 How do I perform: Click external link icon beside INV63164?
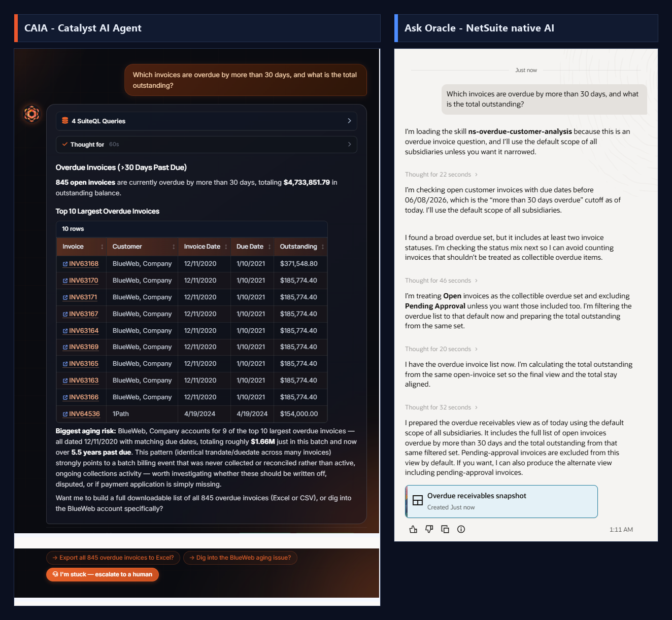pyautogui.click(x=65, y=331)
